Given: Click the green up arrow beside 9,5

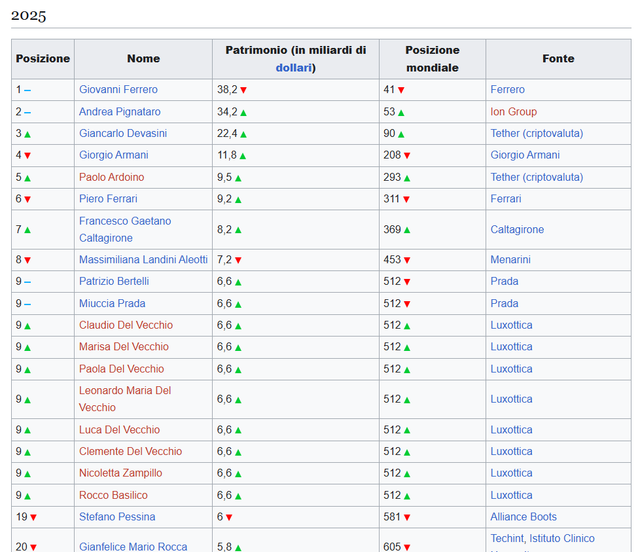Looking at the screenshot, I should pos(237,178).
